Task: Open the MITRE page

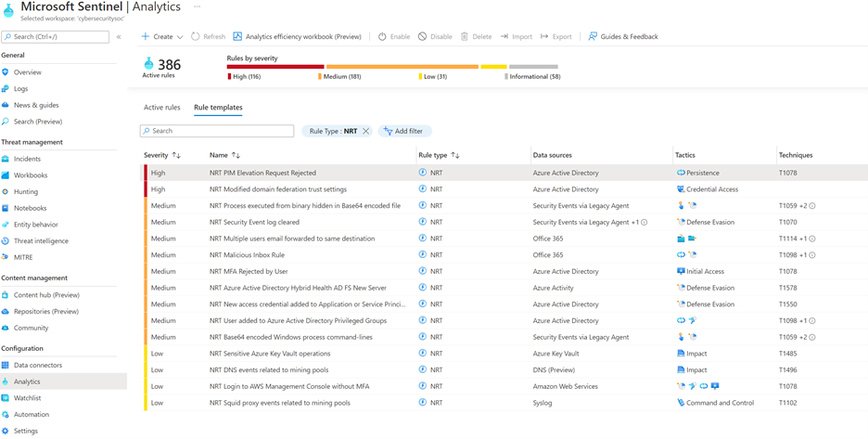Action: click(x=23, y=257)
